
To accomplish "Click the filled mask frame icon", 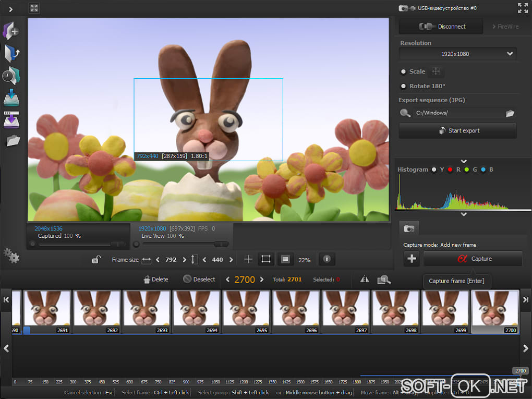I will (285, 260).
